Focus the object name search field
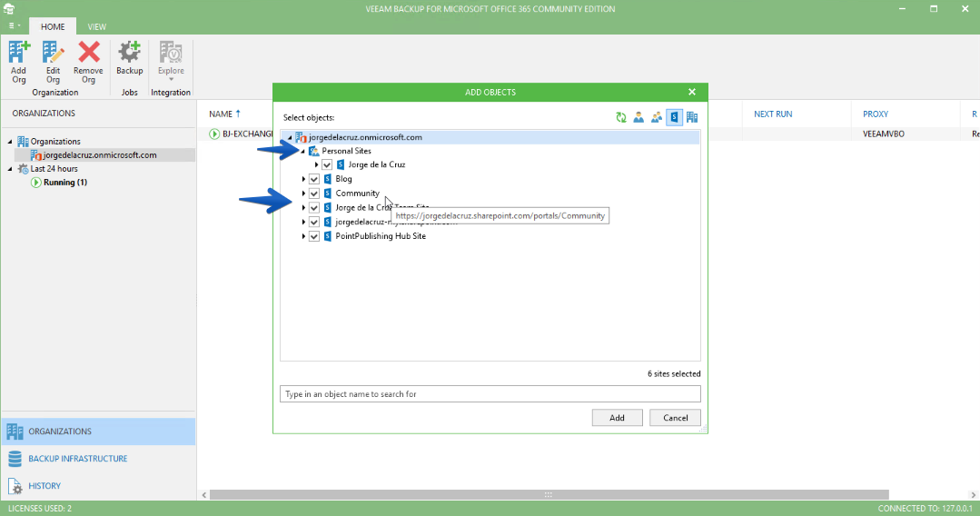The width and height of the screenshot is (980, 516). [x=490, y=394]
